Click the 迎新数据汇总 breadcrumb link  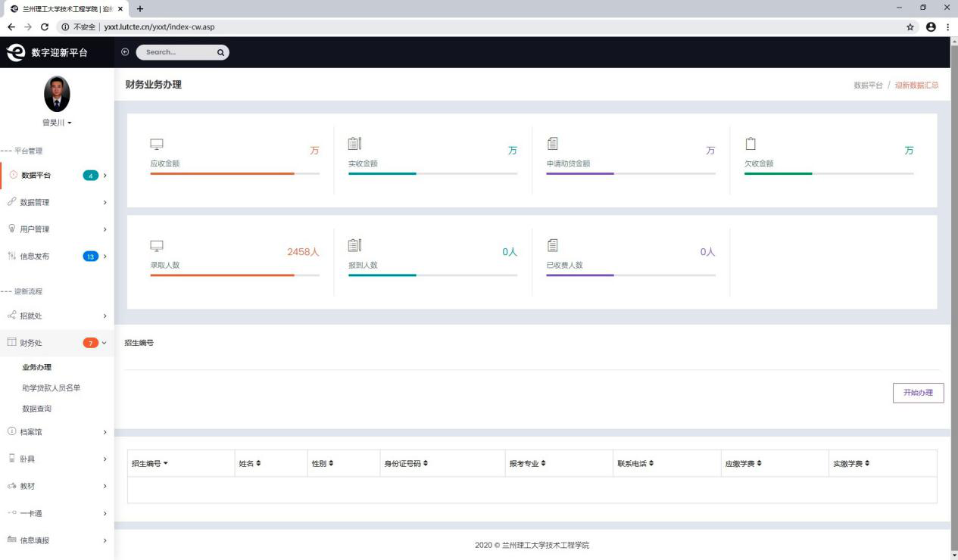point(916,86)
